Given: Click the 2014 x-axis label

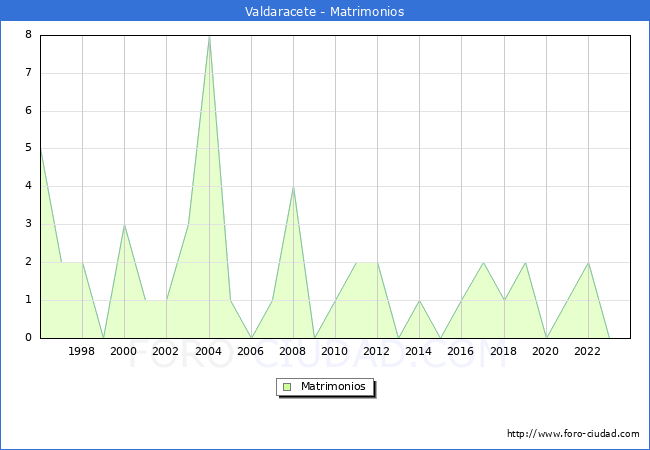Looking at the screenshot, I should point(418,351).
